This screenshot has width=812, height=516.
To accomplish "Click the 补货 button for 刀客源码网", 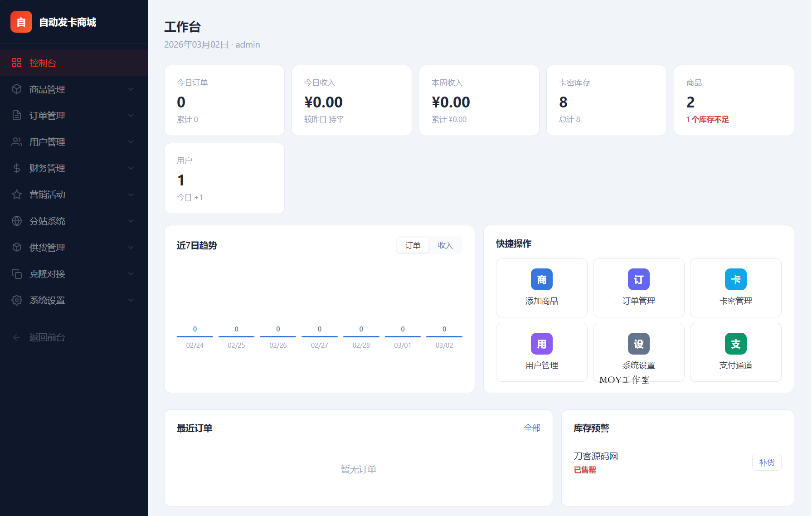I will click(x=767, y=462).
